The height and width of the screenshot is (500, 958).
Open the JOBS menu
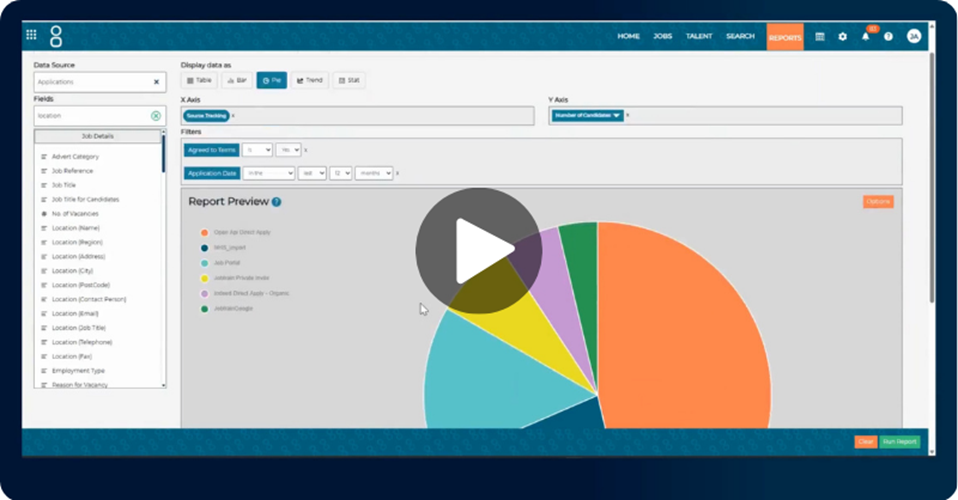(x=662, y=36)
